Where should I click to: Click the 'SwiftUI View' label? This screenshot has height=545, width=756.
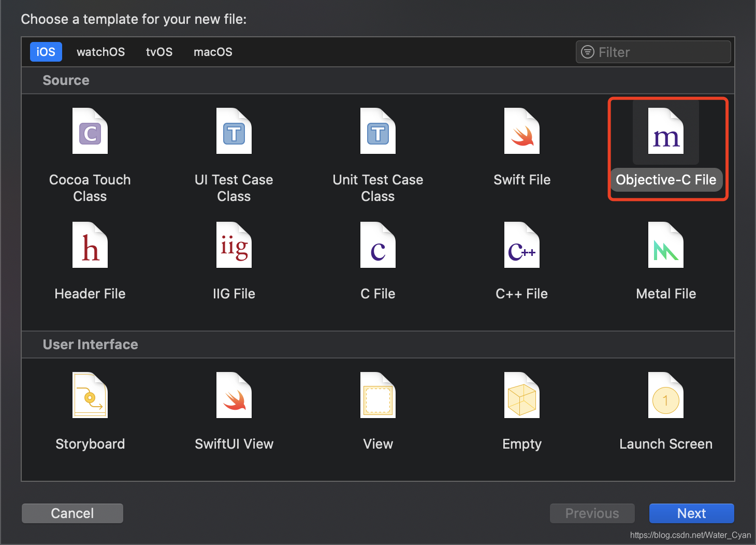(x=234, y=444)
